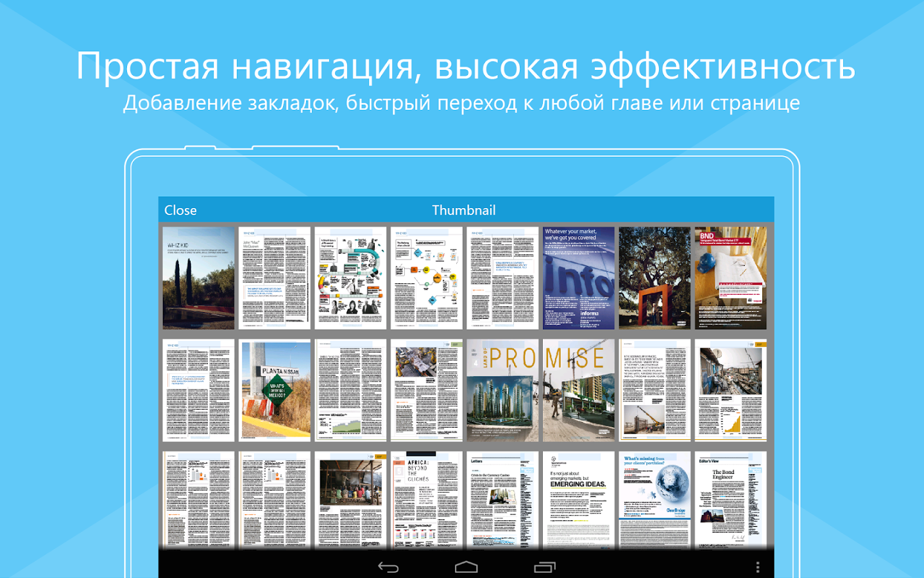924x578 pixels.
Task: Select the Emerging Ideas advertisement page
Action: tap(578, 500)
